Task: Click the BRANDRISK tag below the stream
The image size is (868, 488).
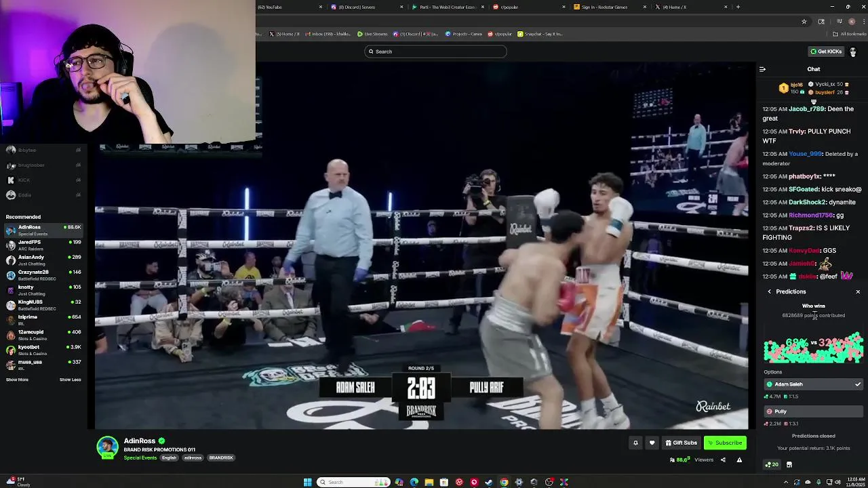Action: pyautogui.click(x=221, y=457)
